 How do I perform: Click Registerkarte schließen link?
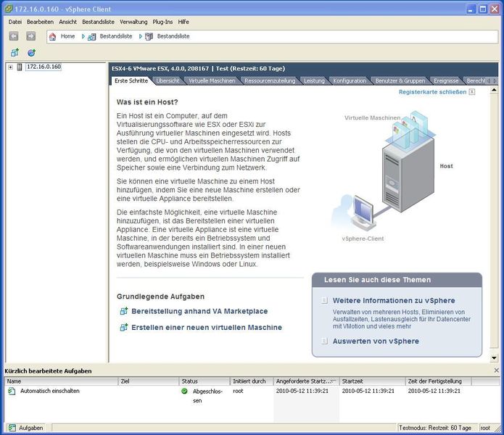[433, 92]
